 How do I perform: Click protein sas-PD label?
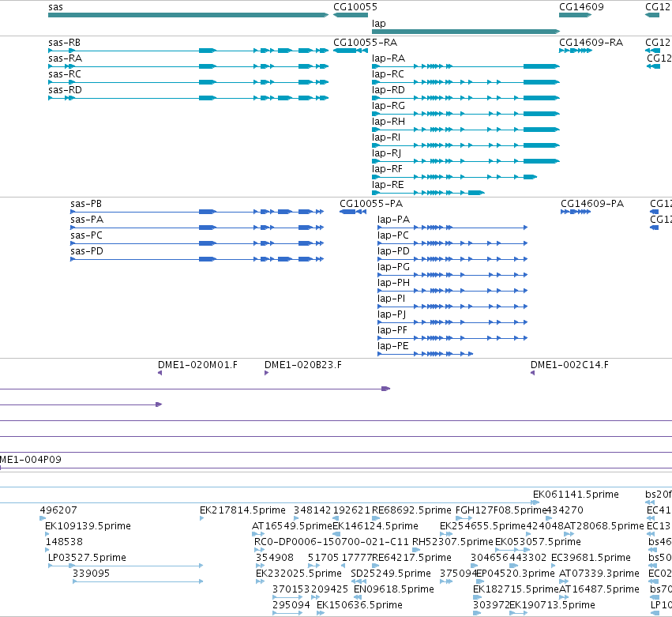point(87,251)
